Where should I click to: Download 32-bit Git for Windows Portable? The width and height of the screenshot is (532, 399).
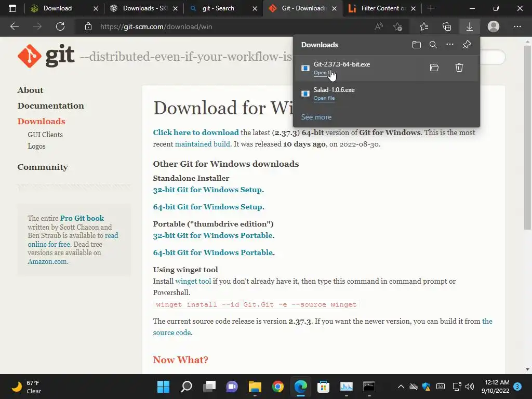[212, 235]
